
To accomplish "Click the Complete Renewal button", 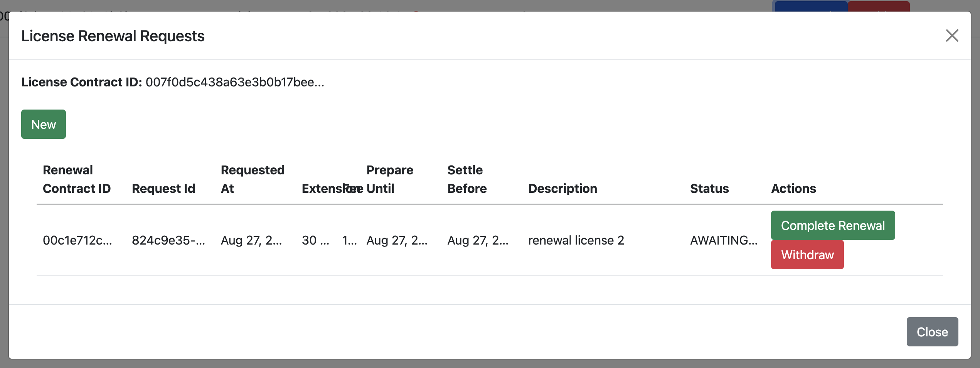I will pyautogui.click(x=833, y=225).
